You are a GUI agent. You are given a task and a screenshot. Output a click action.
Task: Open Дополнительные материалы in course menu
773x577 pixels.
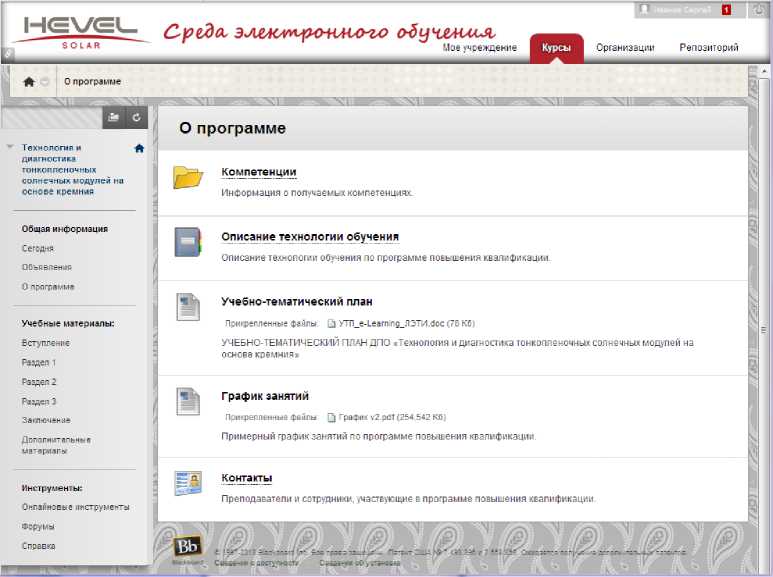(x=56, y=445)
